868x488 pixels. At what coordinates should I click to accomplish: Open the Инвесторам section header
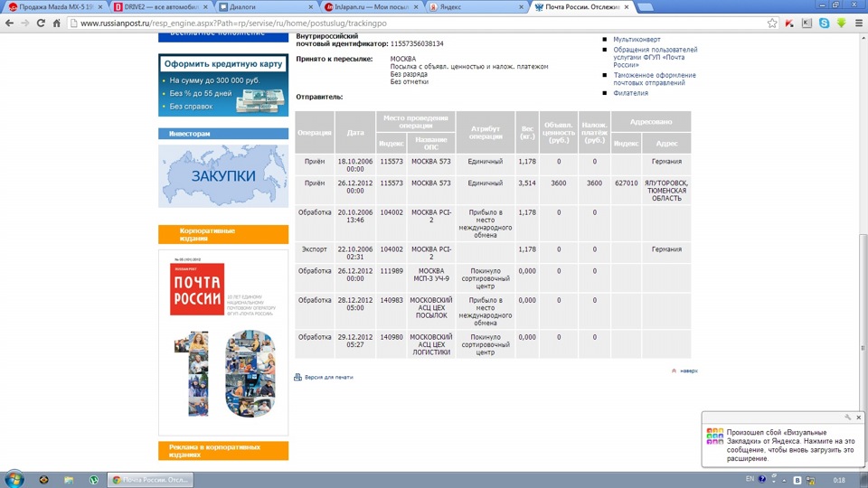pyautogui.click(x=223, y=134)
